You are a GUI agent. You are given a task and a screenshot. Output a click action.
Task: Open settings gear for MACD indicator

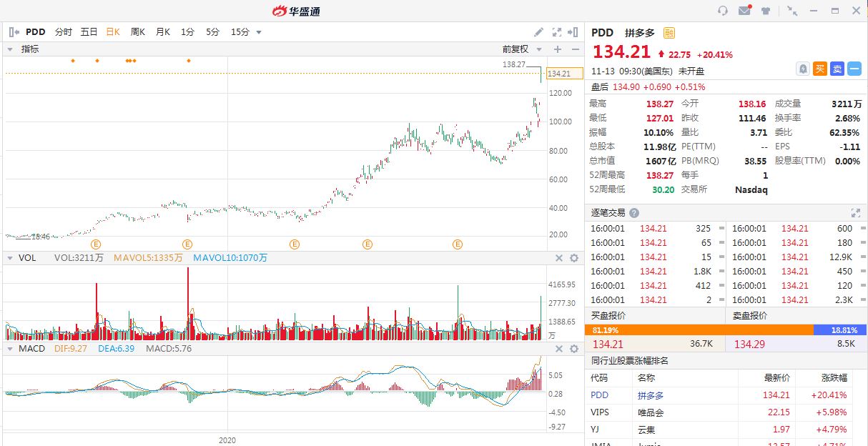(573, 349)
